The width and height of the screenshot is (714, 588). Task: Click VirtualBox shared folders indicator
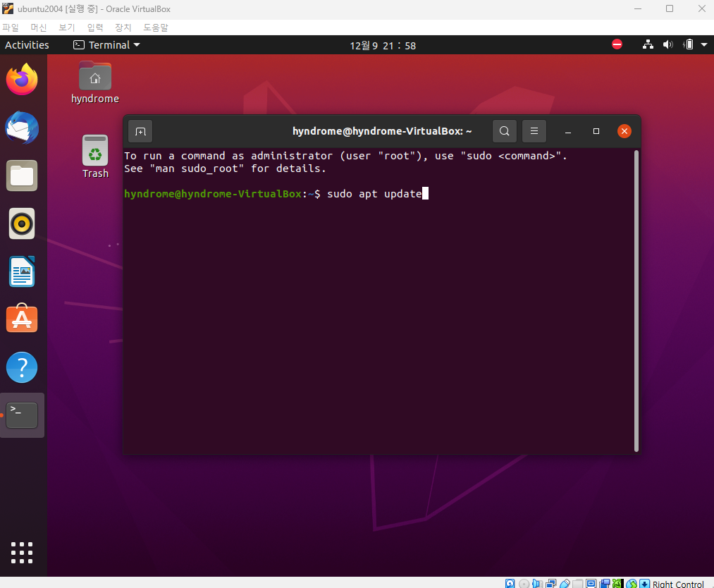click(578, 584)
